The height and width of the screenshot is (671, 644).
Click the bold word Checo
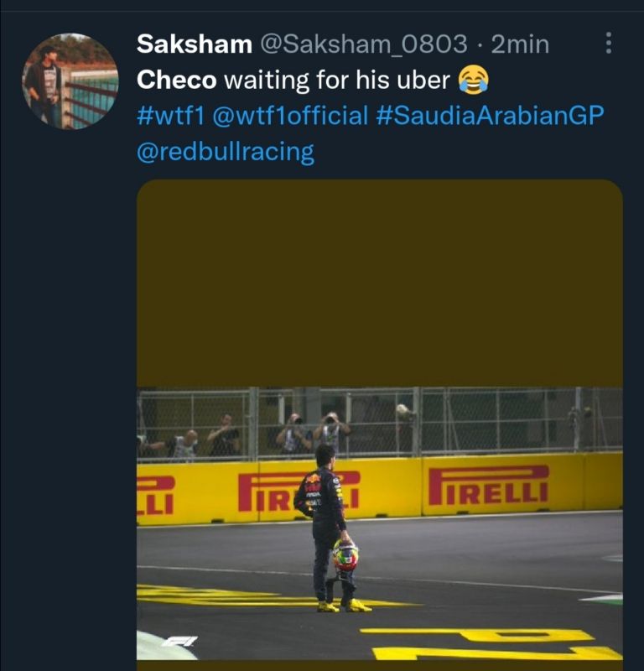(x=176, y=81)
